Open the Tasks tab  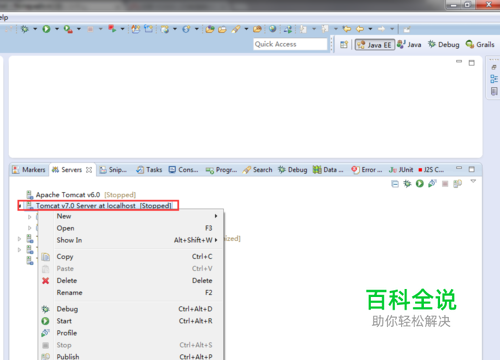149,170
